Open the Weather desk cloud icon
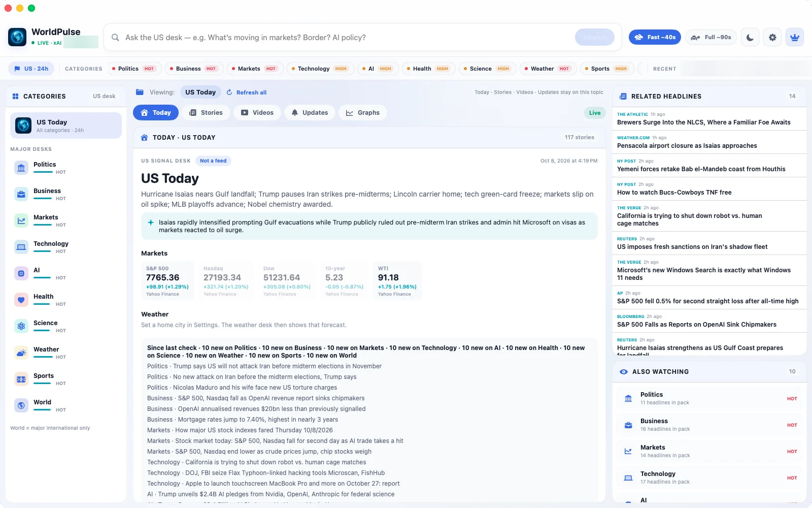The image size is (812, 508). (21, 353)
